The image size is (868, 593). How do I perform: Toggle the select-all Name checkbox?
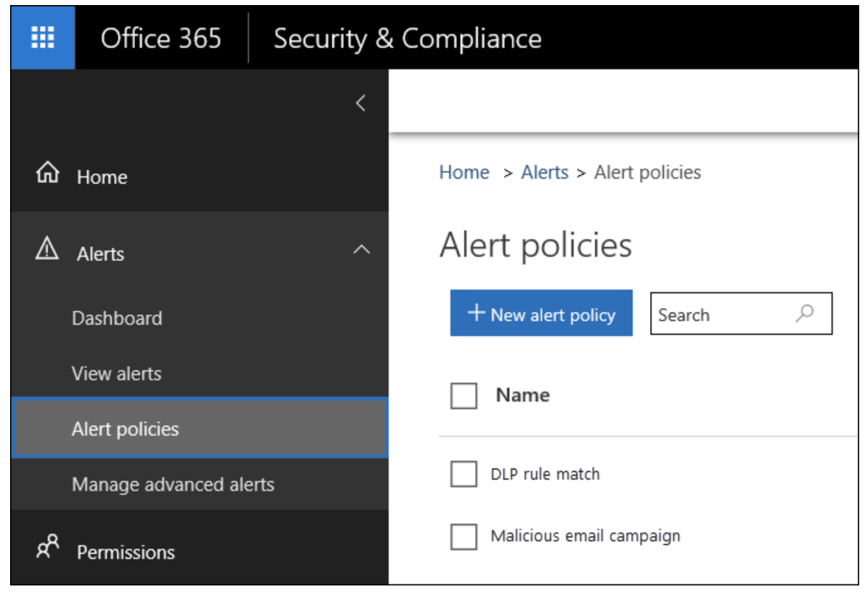click(x=464, y=396)
